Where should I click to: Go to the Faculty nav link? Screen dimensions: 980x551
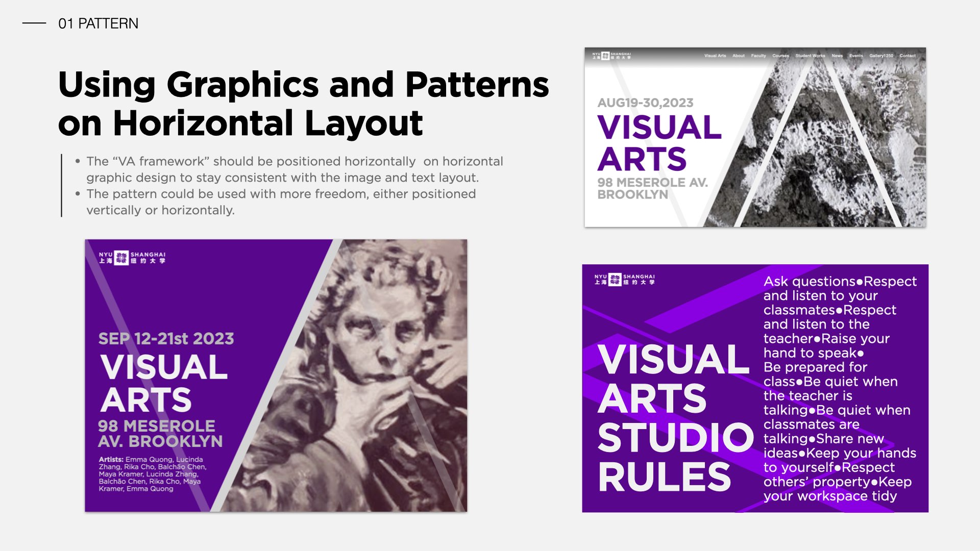[x=758, y=56]
